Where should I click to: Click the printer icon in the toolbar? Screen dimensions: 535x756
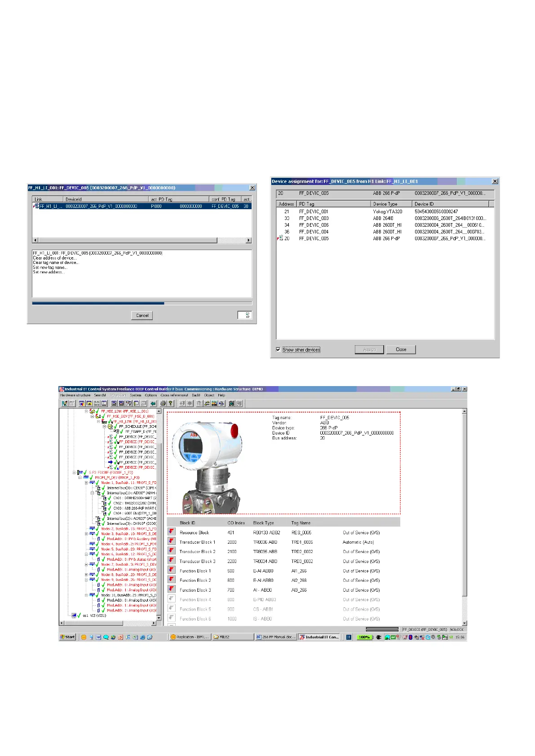tap(163, 404)
